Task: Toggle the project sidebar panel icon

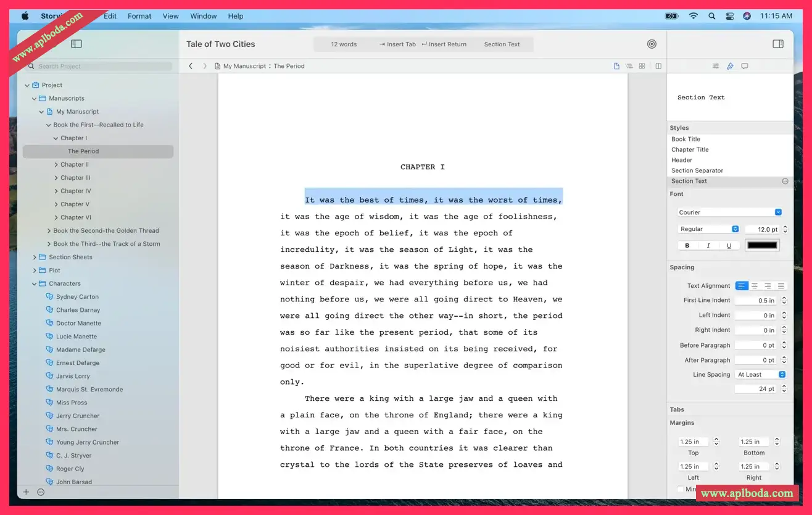Action: pos(77,44)
